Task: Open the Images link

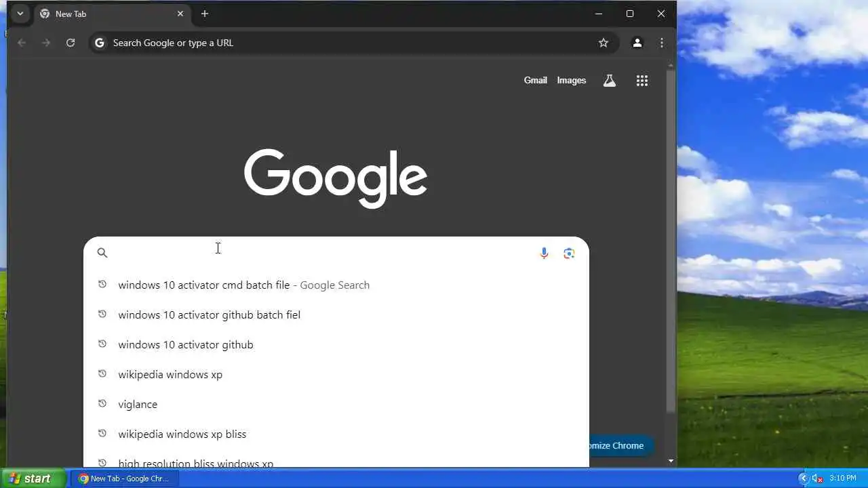Action: (572, 80)
